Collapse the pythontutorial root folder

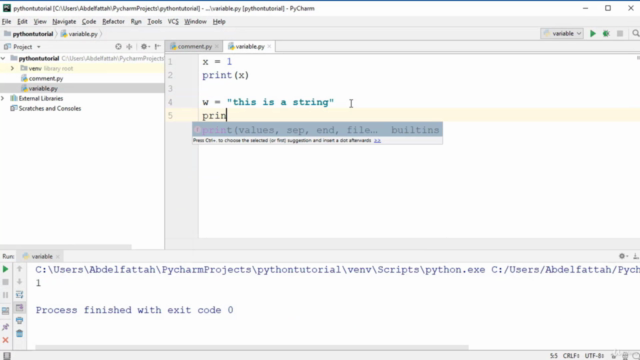[x=3, y=58]
